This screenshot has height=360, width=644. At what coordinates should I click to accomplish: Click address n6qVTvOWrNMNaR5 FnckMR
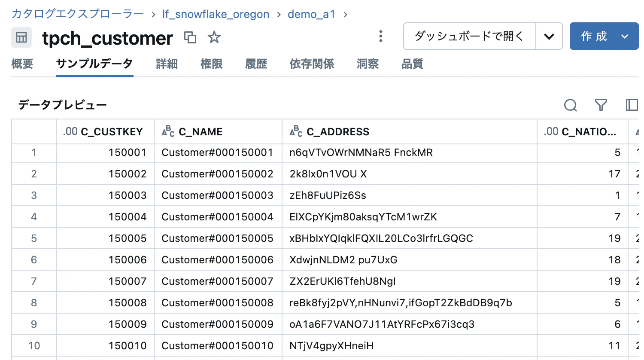361,153
